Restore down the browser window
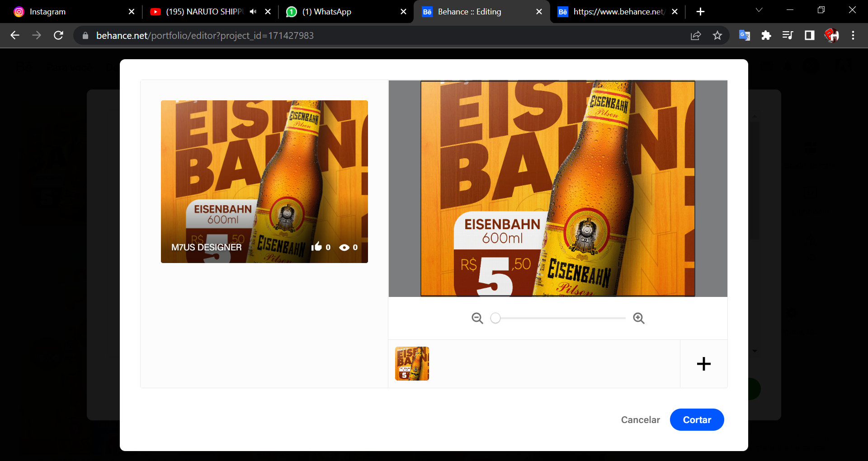Image resolution: width=868 pixels, height=461 pixels. point(821,10)
